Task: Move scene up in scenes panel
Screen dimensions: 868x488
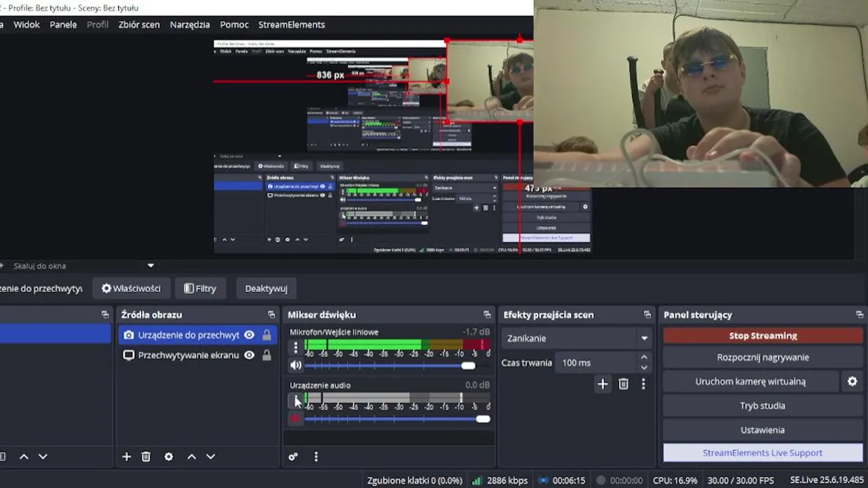Action: pyautogui.click(x=24, y=457)
